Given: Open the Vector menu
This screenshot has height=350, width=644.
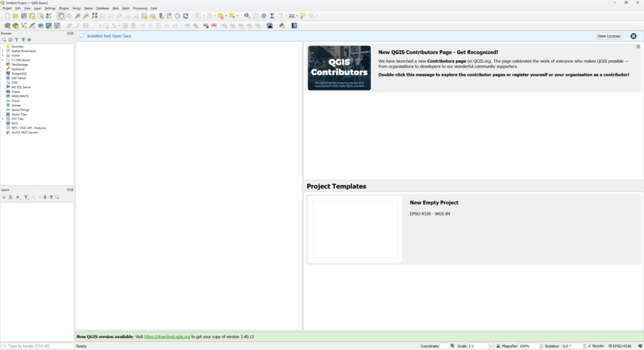Looking at the screenshot, I should coord(77,8).
